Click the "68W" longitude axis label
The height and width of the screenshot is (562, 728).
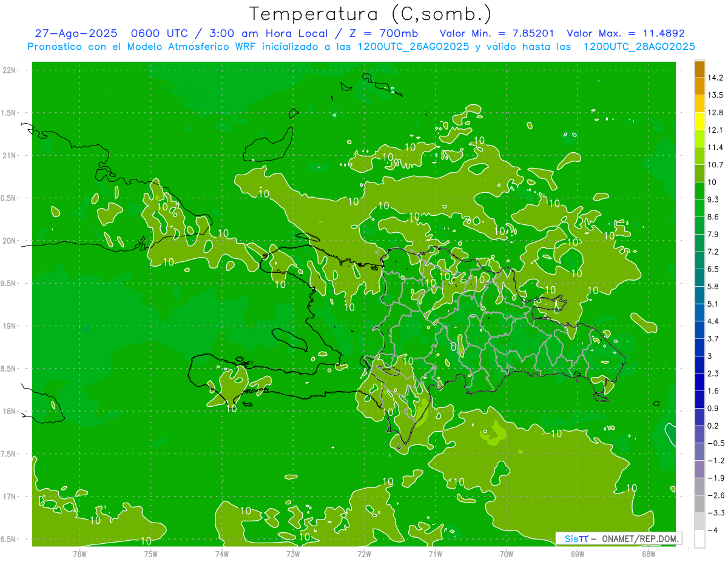click(x=648, y=553)
